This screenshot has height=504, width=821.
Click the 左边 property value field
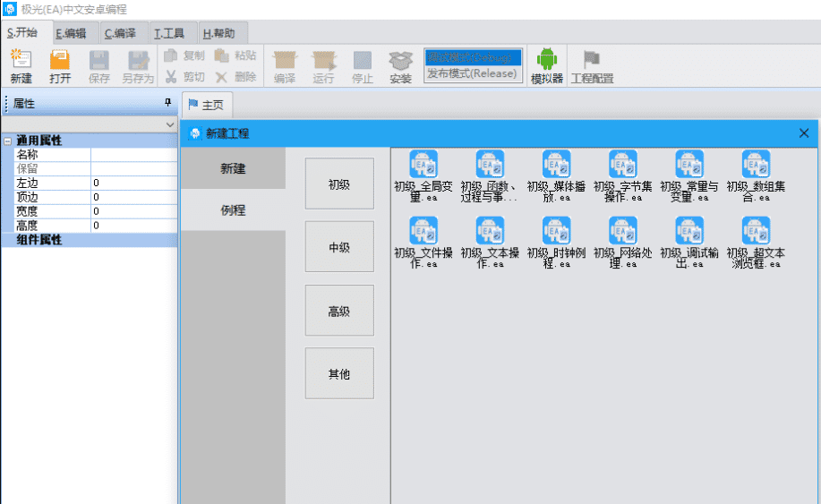[x=134, y=183]
